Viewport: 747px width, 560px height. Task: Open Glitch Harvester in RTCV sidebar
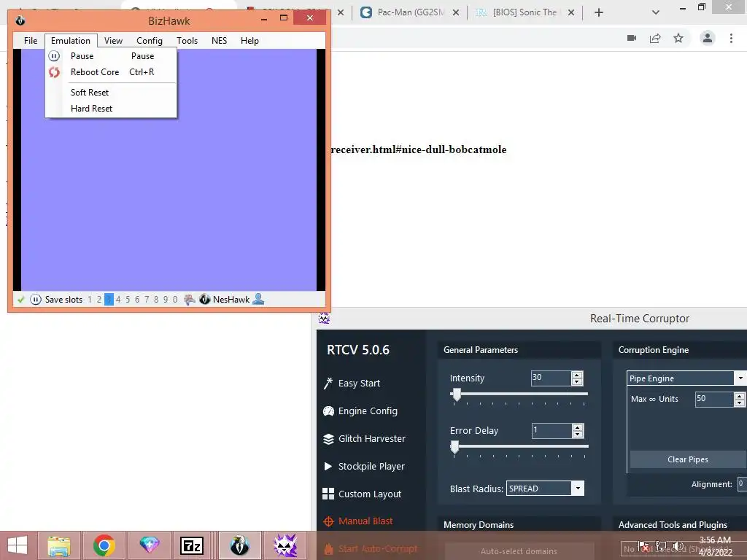364,438
